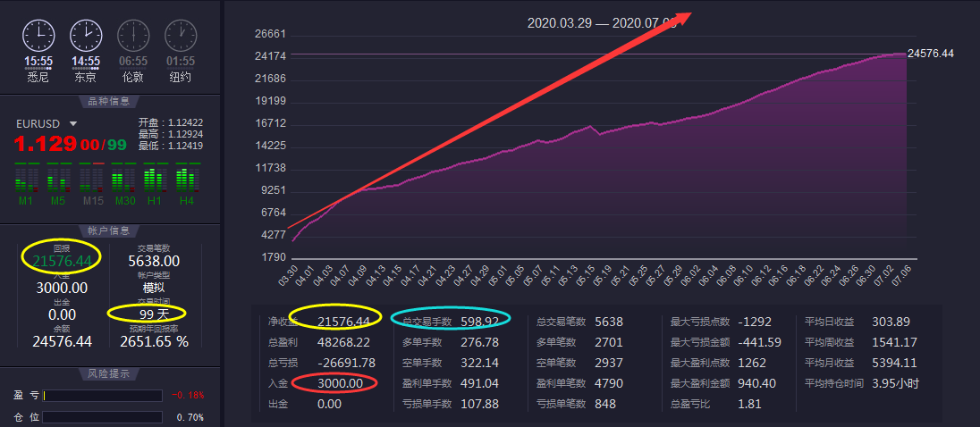
Task: Click the 03.30 date axis label
Action: (288, 274)
